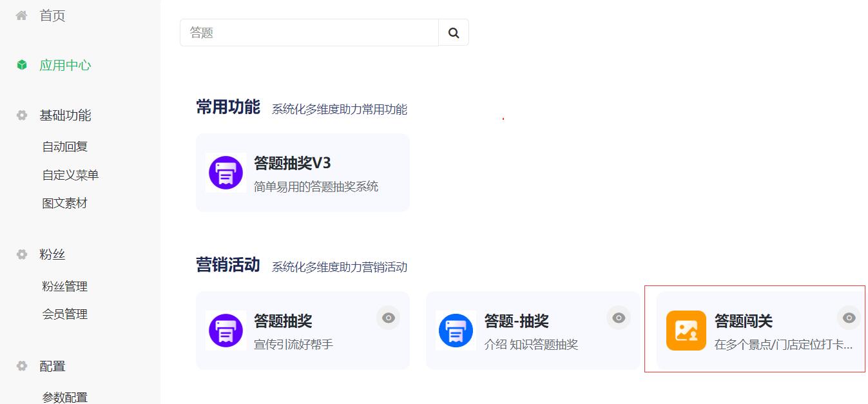Open 应用中心 in the sidebar
868x404 pixels.
point(65,65)
